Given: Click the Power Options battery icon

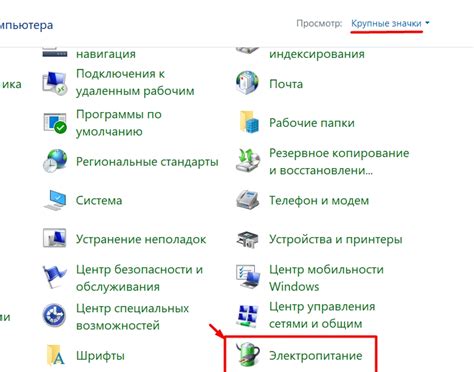Looking at the screenshot, I should pyautogui.click(x=248, y=354).
